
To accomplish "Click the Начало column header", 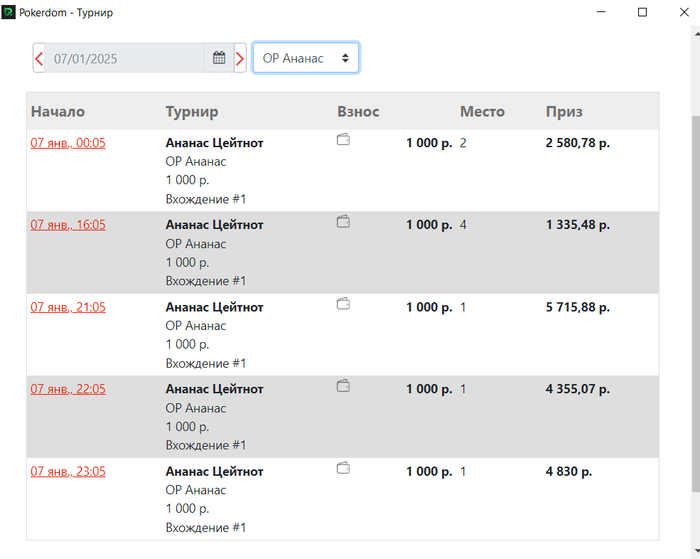I will 58,112.
